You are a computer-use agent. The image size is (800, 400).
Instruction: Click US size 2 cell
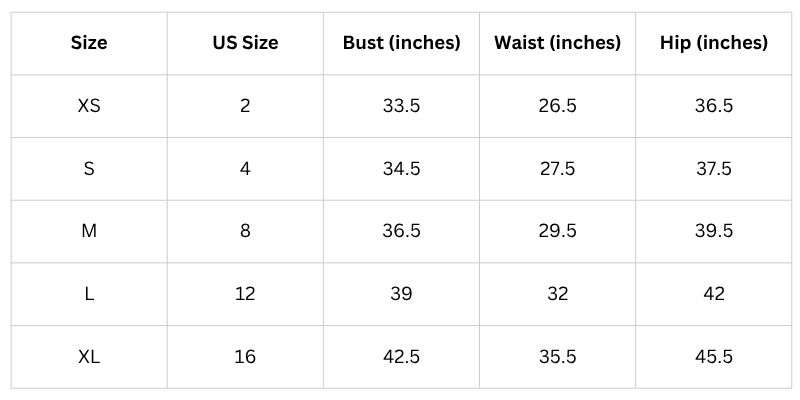point(245,106)
